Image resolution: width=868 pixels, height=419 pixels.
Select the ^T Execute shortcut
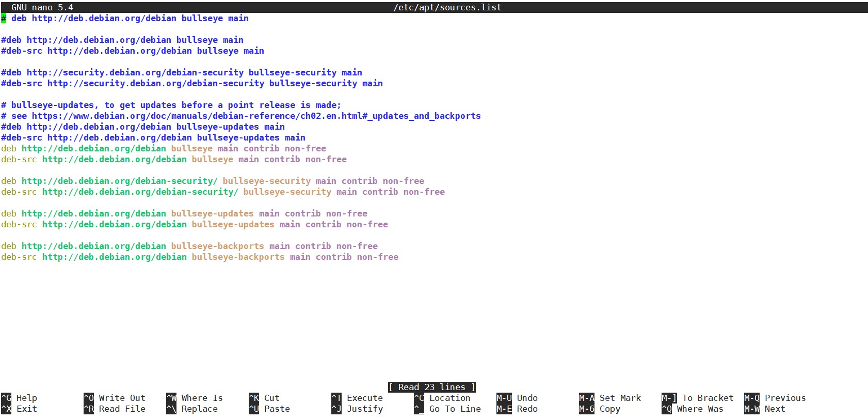point(357,398)
